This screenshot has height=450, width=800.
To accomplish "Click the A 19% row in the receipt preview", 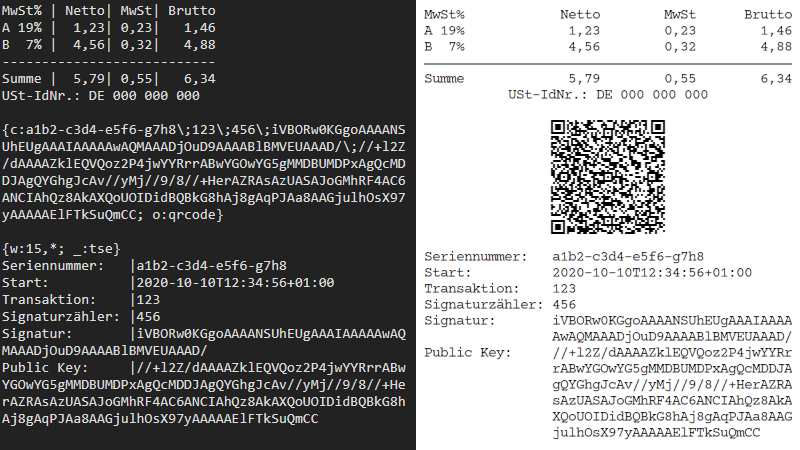I will (608, 31).
